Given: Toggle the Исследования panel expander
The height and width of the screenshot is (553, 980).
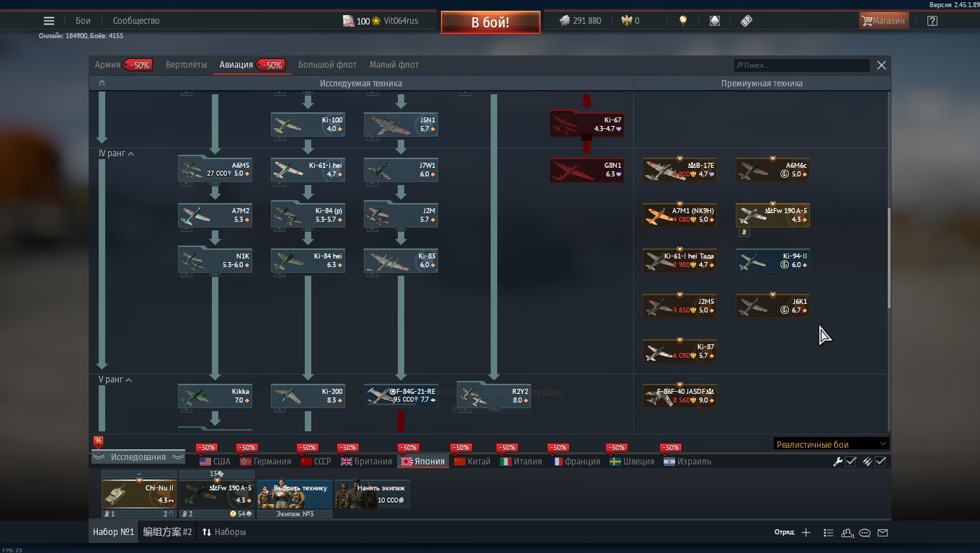Looking at the screenshot, I should (138, 457).
